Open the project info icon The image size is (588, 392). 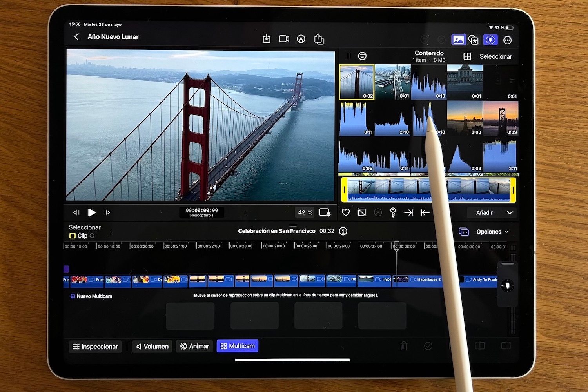tap(343, 231)
